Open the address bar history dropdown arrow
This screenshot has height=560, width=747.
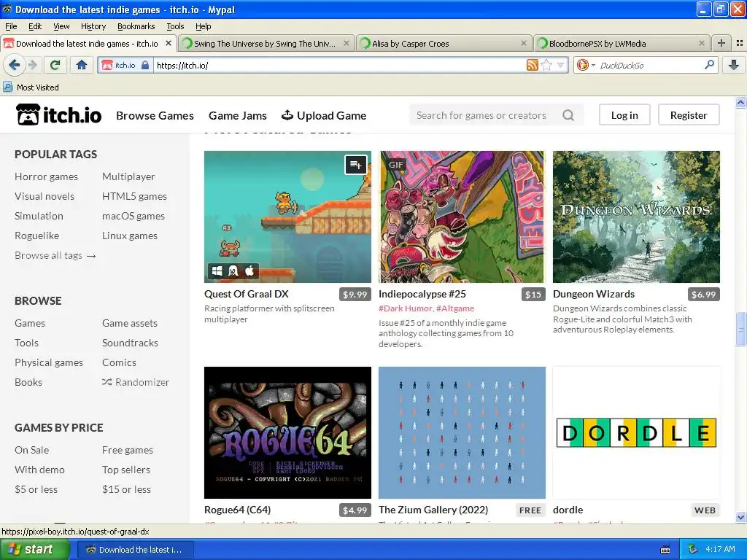(561, 65)
